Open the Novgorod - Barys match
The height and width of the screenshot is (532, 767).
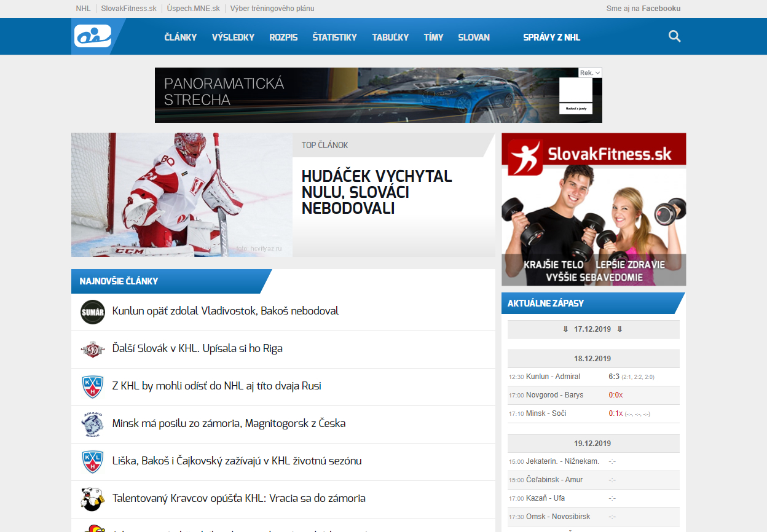(x=555, y=395)
